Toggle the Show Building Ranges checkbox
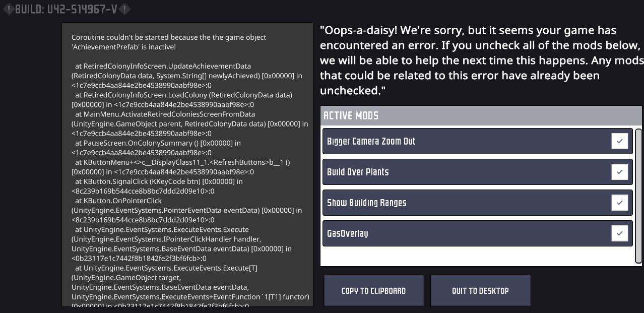Screen dimensions: 644x313 click(619, 203)
